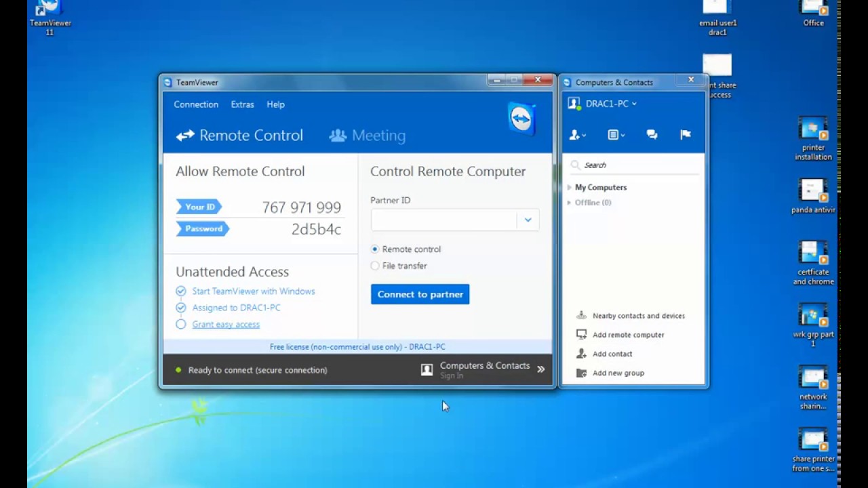Open Nearby contacts and devices
868x488 pixels.
(x=639, y=316)
